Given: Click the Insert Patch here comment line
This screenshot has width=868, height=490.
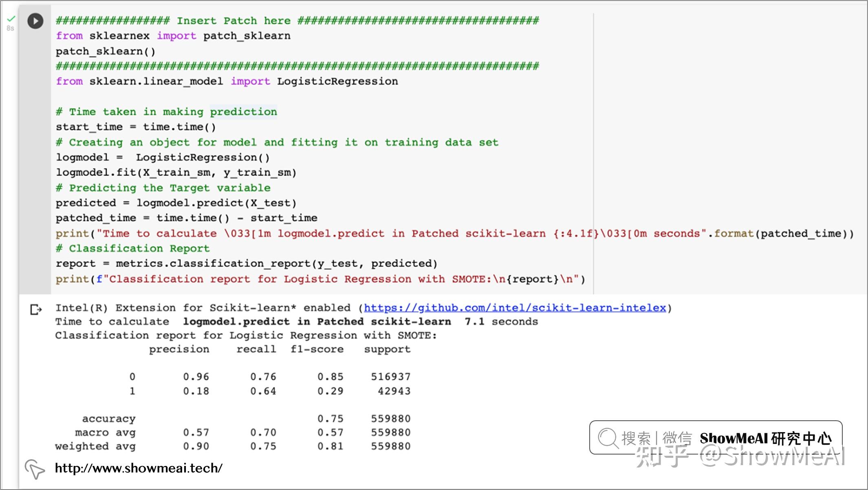Looking at the screenshot, I should point(234,21).
